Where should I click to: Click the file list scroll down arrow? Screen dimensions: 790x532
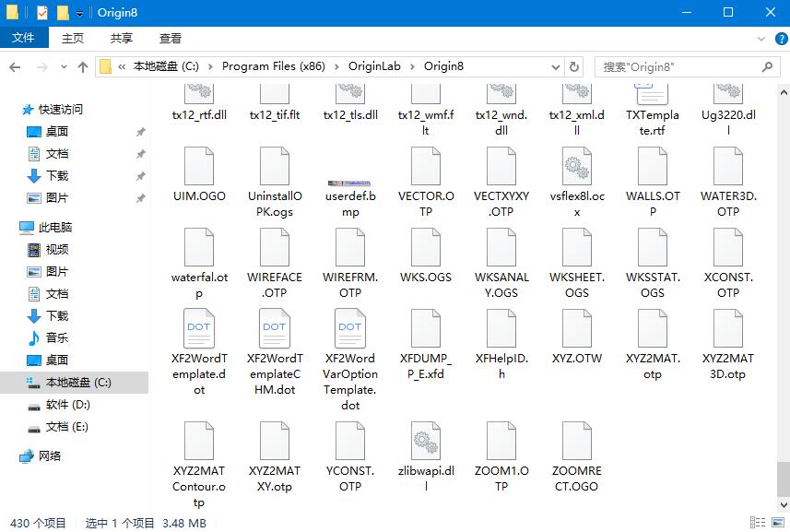(x=784, y=504)
